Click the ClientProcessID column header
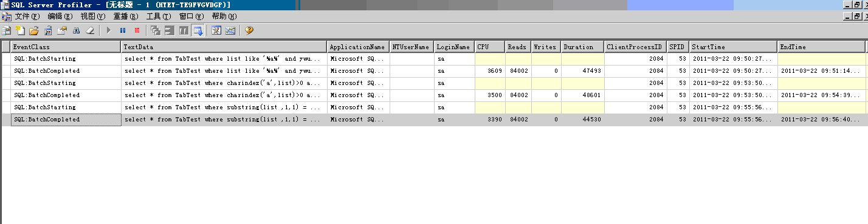This screenshot has height=224, width=868. (x=636, y=47)
